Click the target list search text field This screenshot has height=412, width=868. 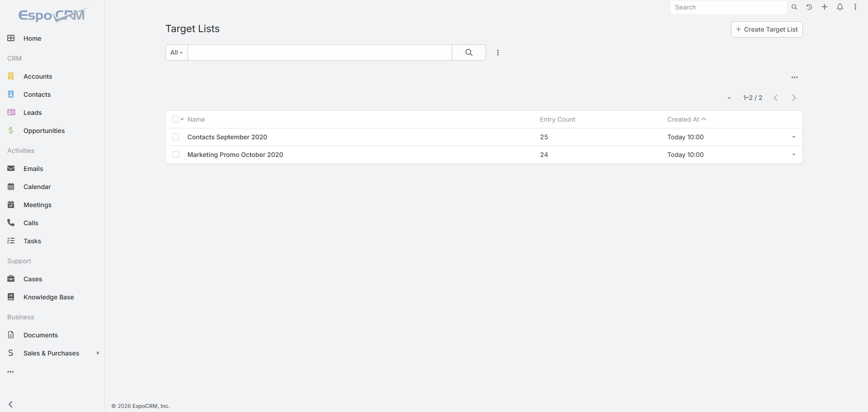(320, 52)
